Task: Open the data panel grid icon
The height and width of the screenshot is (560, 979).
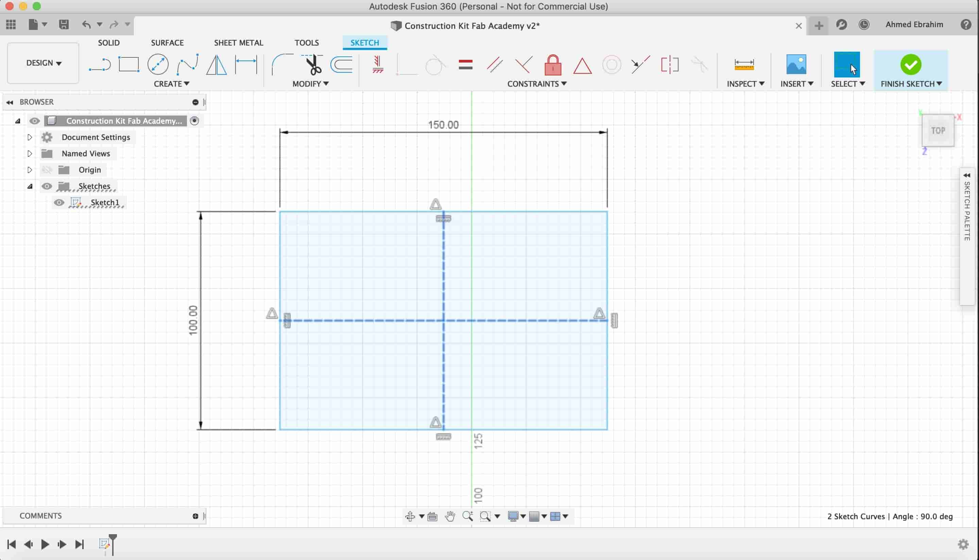Action: [x=11, y=24]
